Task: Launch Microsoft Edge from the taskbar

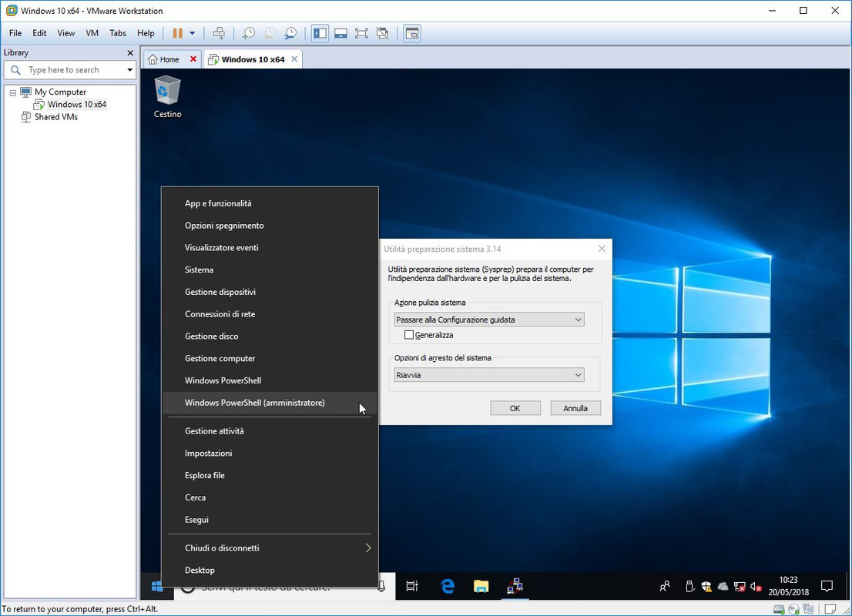Action: coord(448,587)
